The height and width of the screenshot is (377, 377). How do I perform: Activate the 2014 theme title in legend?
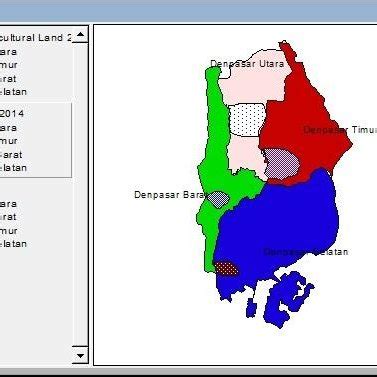pyautogui.click(x=12, y=114)
